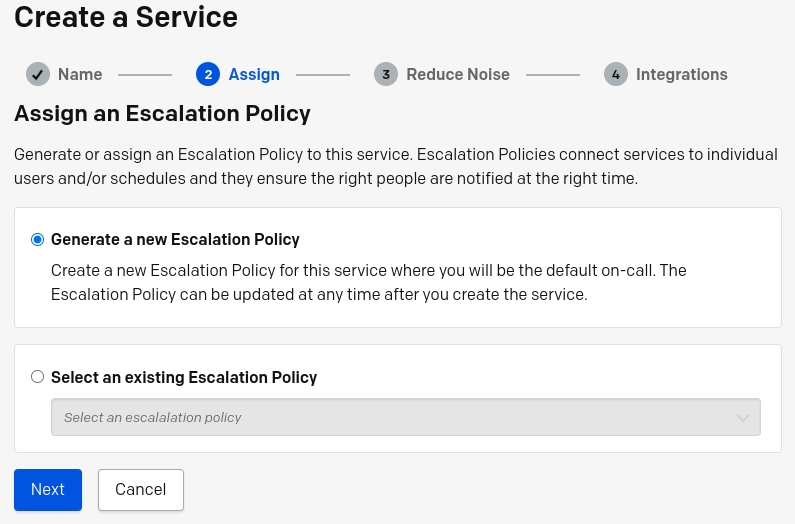Screen dimensions: 795x524
Task: Jump to the Reduce Noise step label
Action: pos(458,75)
